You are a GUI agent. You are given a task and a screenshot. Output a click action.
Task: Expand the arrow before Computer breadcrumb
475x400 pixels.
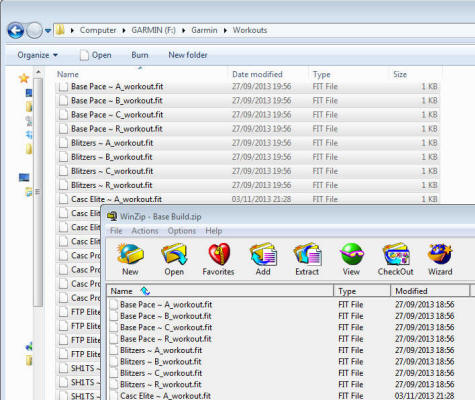click(x=72, y=30)
